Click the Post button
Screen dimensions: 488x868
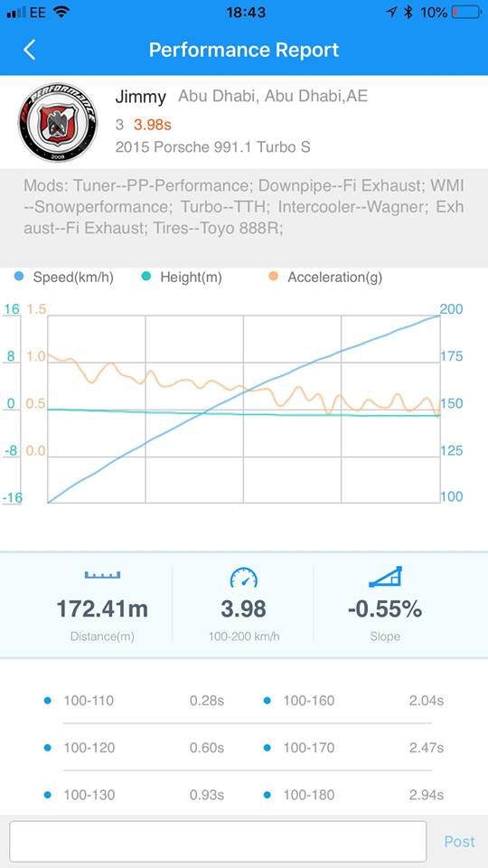[x=459, y=842]
